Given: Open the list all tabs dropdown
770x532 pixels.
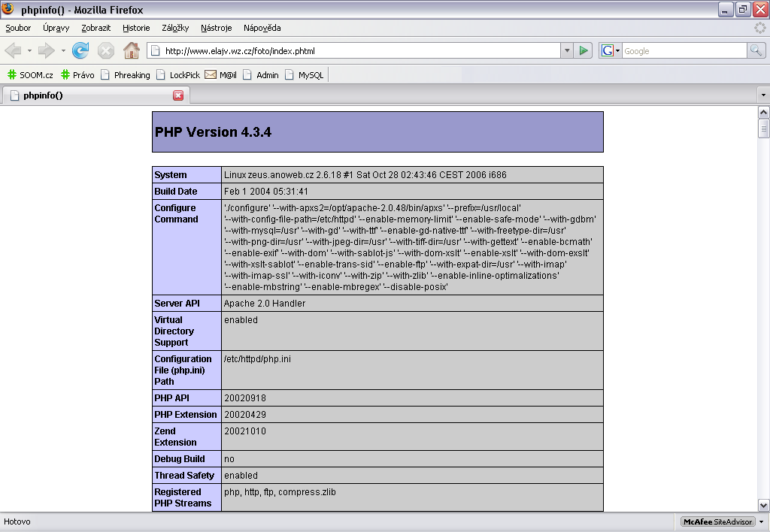Looking at the screenshot, I should coord(762,95).
